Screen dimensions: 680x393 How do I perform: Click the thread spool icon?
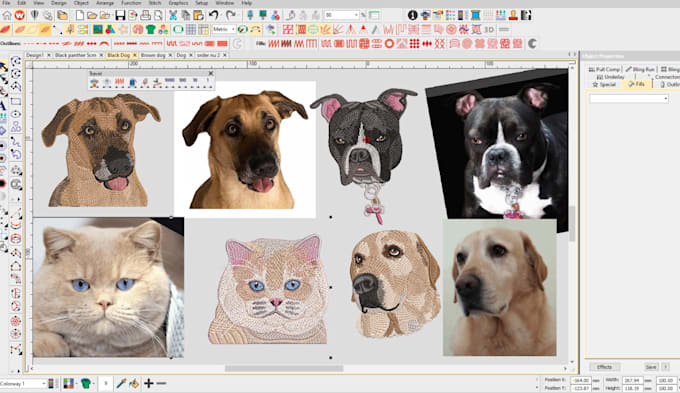click(476, 16)
